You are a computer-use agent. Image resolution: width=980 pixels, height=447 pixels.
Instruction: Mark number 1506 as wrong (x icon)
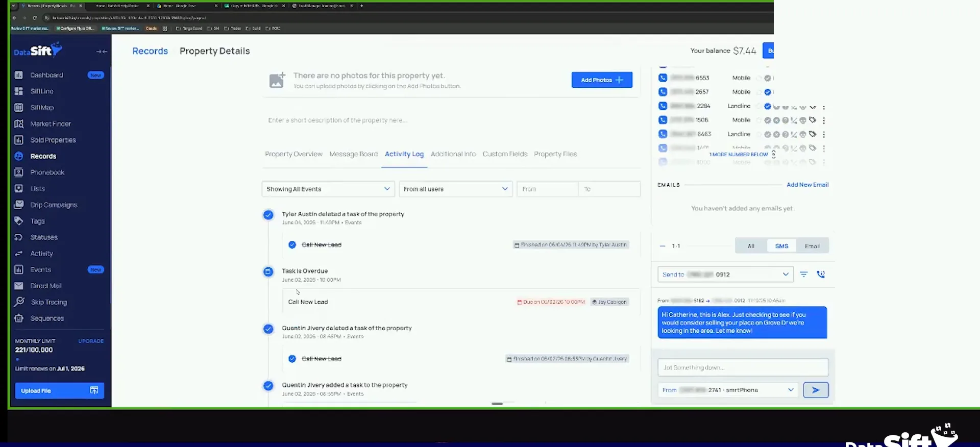point(776,120)
